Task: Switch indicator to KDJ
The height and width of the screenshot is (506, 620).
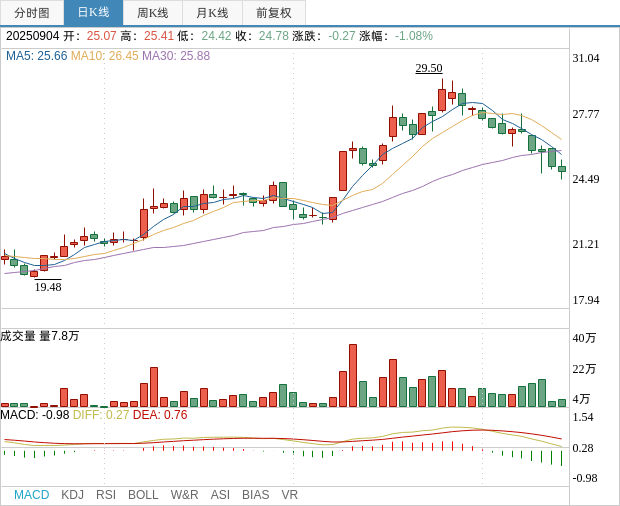Action: tap(72, 495)
